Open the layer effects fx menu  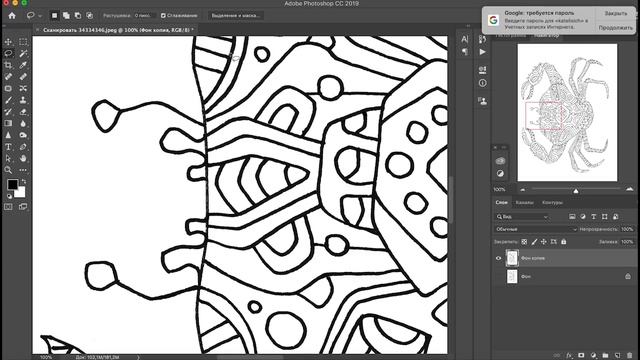(569, 356)
